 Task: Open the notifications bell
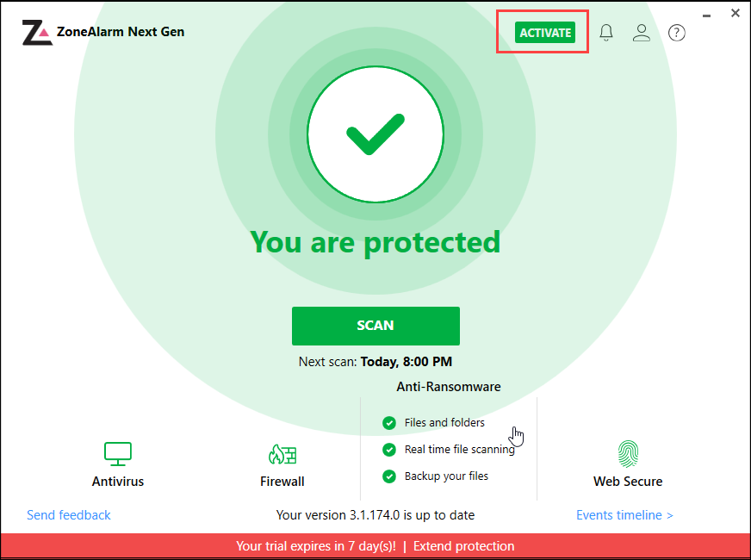(x=605, y=32)
